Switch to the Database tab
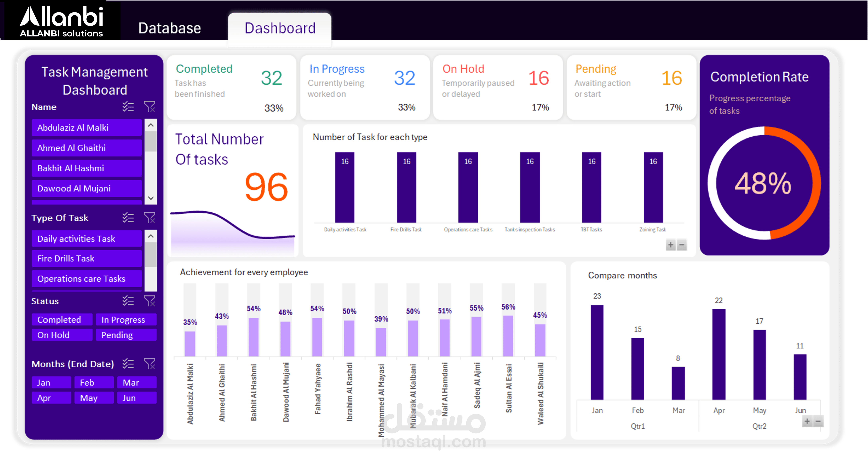868x460 pixels. click(x=169, y=28)
